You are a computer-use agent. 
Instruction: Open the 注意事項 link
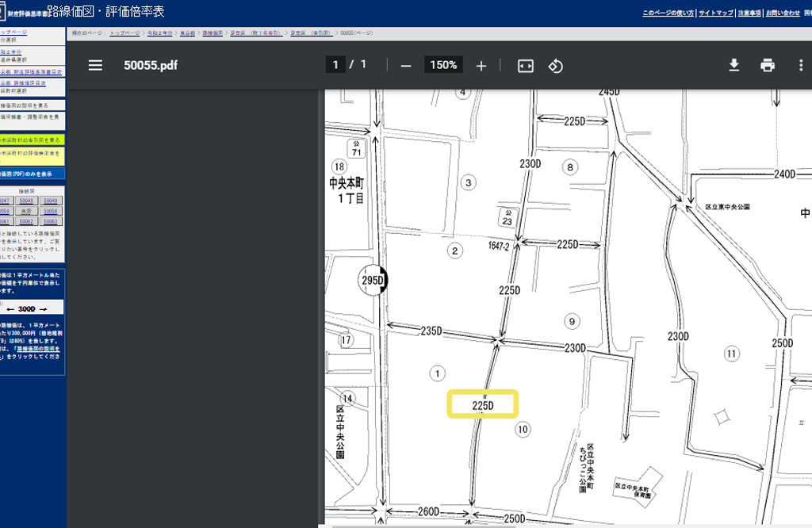click(x=749, y=13)
